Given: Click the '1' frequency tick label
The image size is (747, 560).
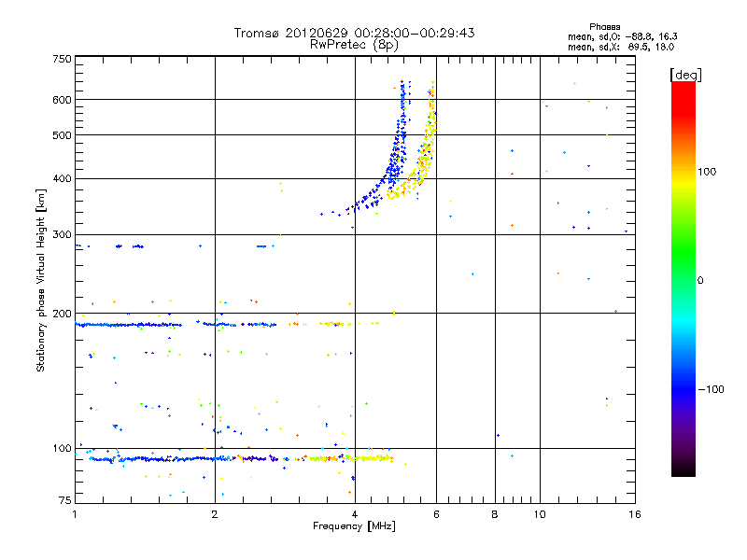Looking at the screenshot, I should tap(75, 514).
